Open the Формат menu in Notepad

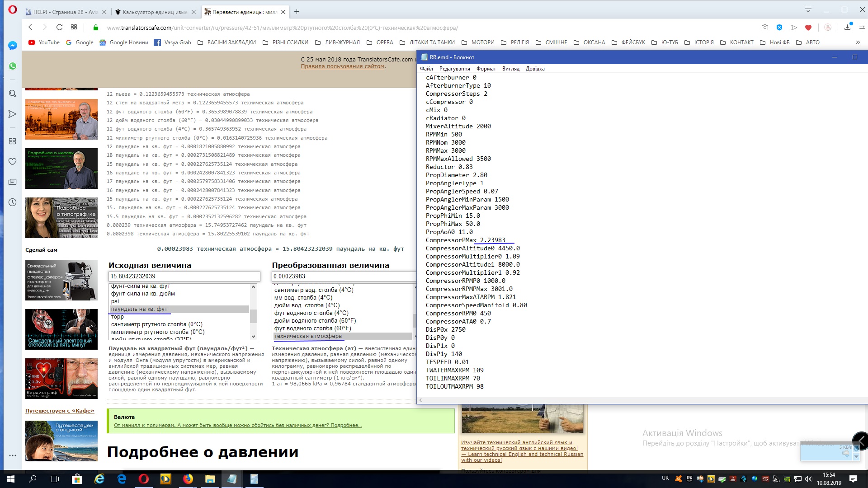coord(486,69)
